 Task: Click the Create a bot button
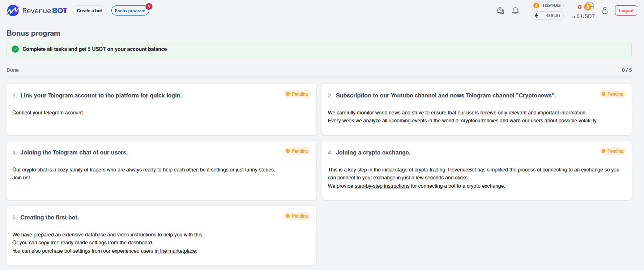[x=89, y=11]
